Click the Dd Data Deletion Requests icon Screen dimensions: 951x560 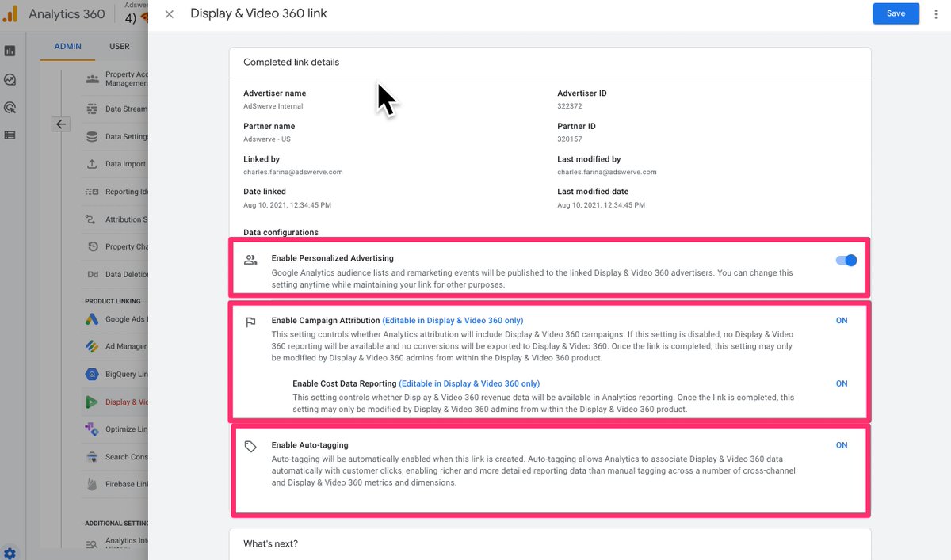point(92,274)
